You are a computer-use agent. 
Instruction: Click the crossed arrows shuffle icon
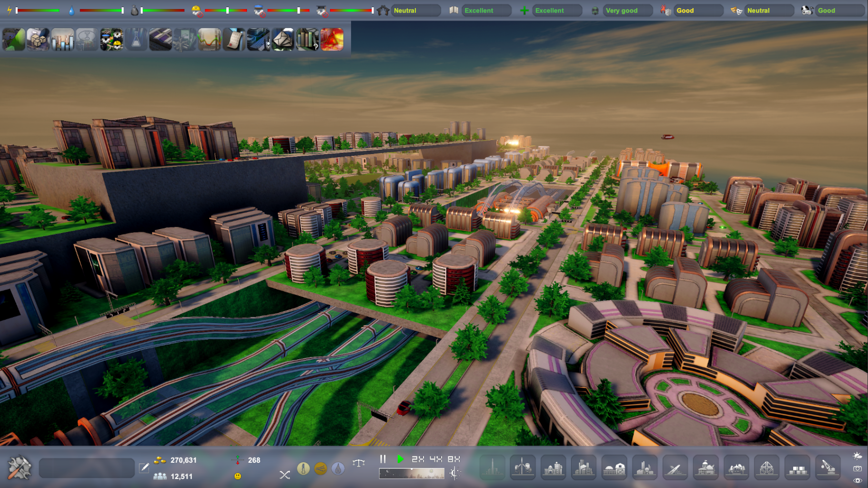tap(284, 475)
